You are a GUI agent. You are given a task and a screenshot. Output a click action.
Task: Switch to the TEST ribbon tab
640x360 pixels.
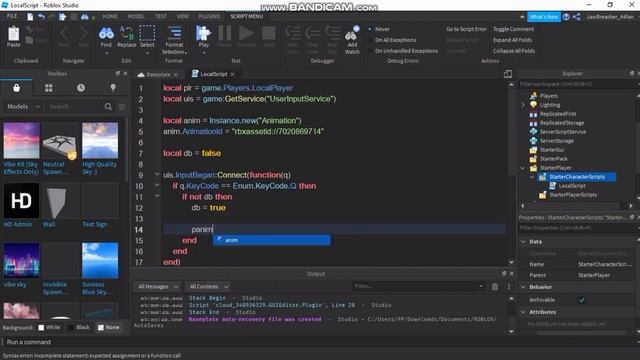pyautogui.click(x=161, y=16)
